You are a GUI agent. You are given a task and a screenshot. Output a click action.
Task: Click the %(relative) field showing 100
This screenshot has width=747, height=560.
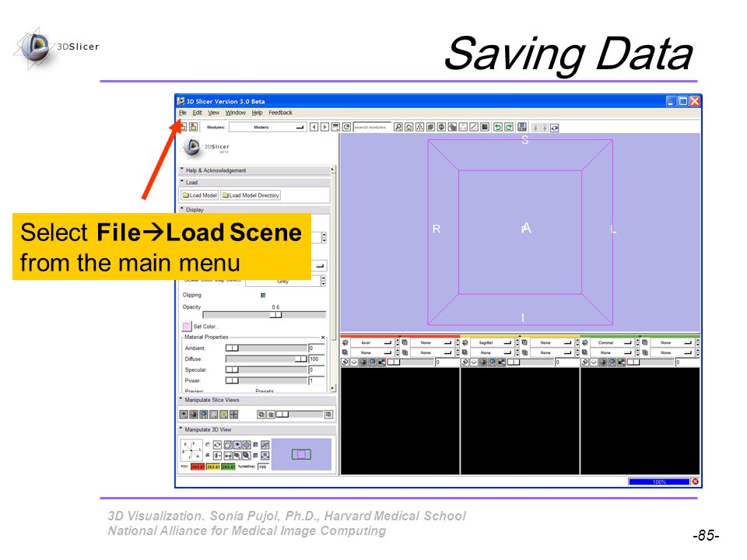[x=263, y=467]
